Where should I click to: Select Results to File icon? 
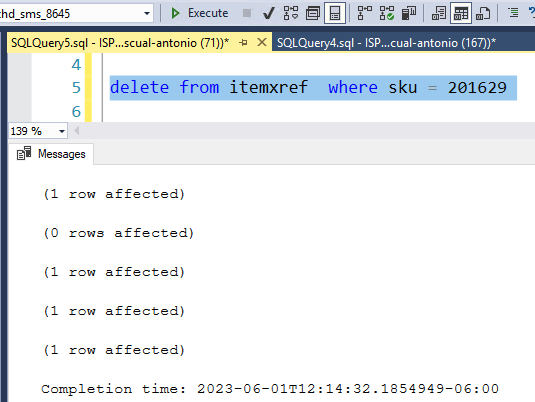(483, 13)
